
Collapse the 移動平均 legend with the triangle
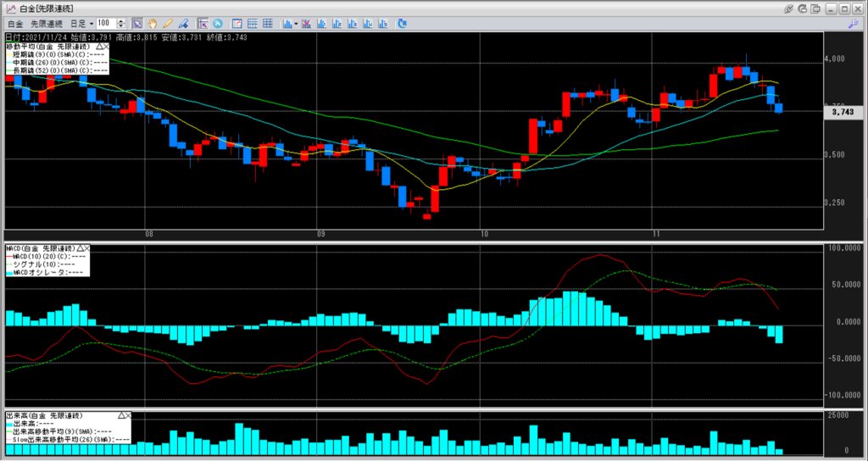pos(98,47)
